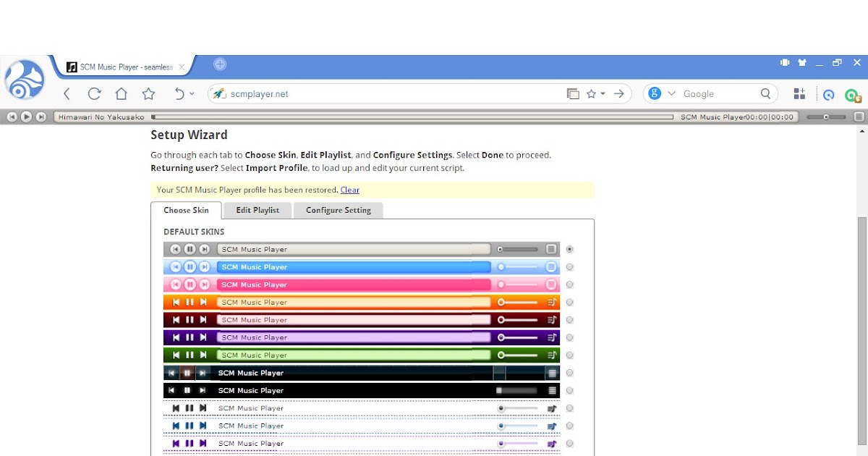Select the orange skin radio button
The image size is (868, 456).
pos(570,303)
